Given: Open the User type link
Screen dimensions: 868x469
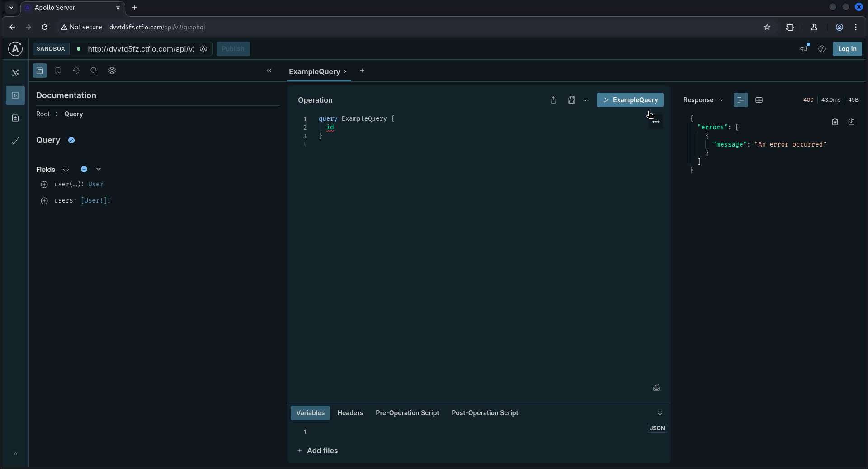Looking at the screenshot, I should tap(96, 184).
